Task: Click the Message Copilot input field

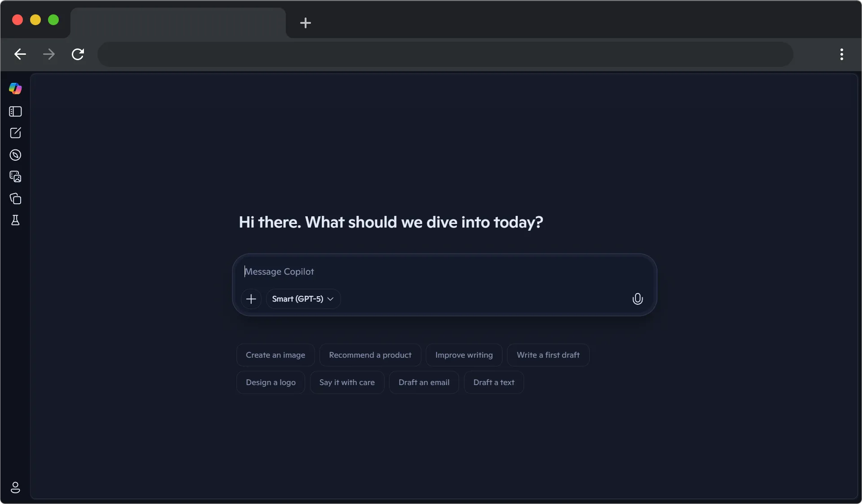Action: click(404, 272)
